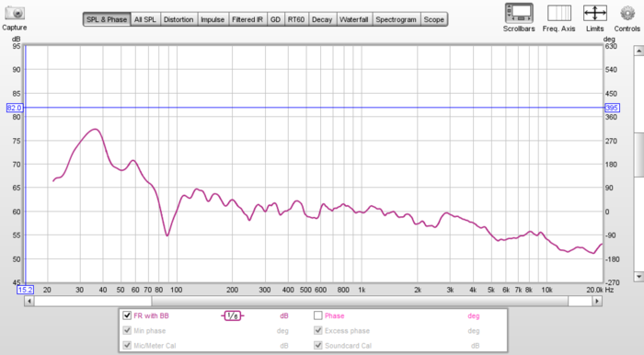Click the Excess phase label
Image resolution: width=644 pixels, height=355 pixels.
click(347, 331)
